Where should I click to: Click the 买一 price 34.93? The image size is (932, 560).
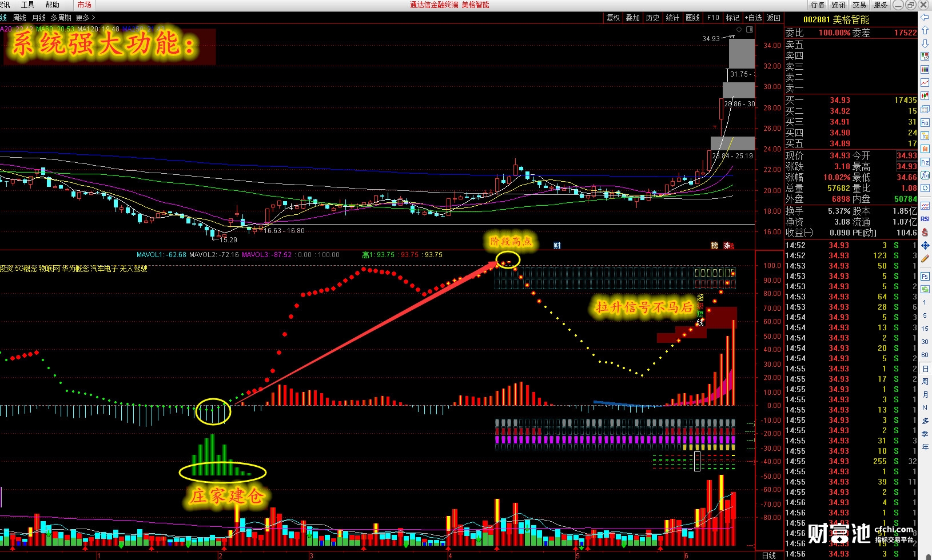[x=839, y=100]
